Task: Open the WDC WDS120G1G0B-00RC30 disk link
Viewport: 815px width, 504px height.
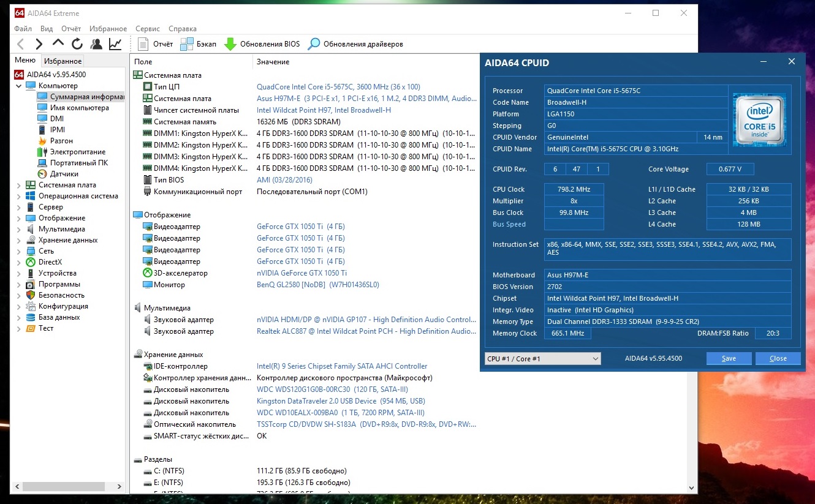Action: point(332,389)
